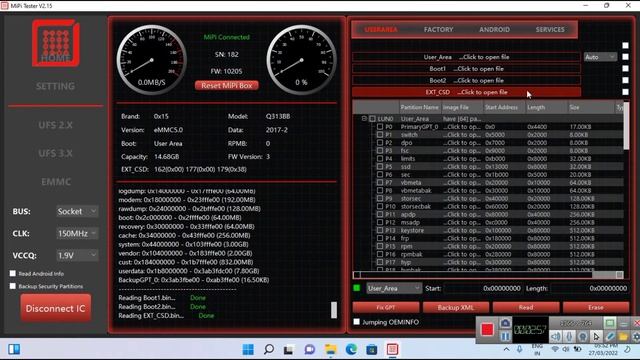The width and height of the screenshot is (640, 360).
Task: Tick Jumping OEMINFO checkbox
Action: point(357,322)
